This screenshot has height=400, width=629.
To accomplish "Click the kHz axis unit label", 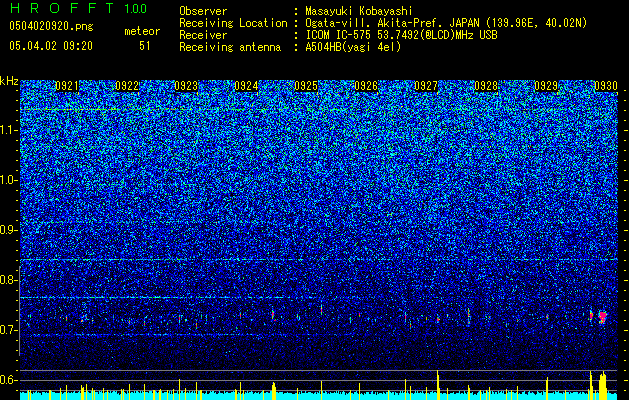I will 9,82.
